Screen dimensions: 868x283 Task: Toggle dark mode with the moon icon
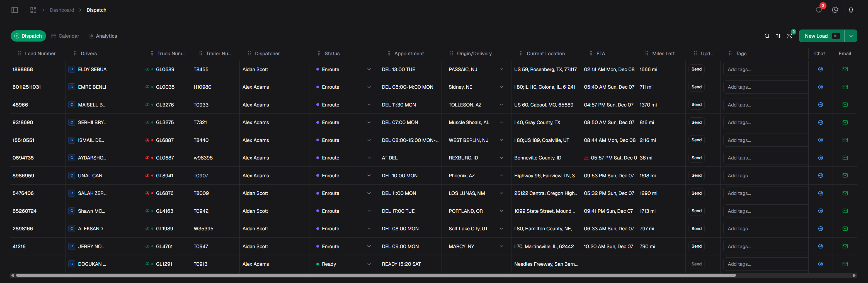coord(835,10)
